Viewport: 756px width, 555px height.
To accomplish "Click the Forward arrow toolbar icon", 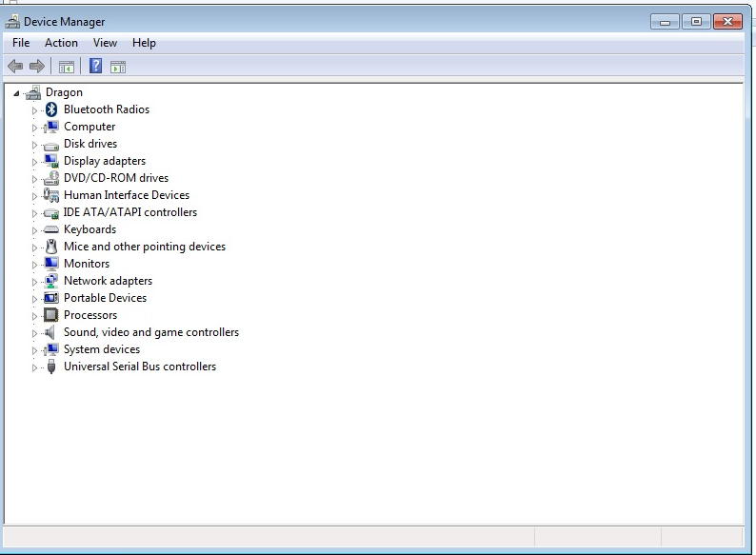I will pos(36,66).
